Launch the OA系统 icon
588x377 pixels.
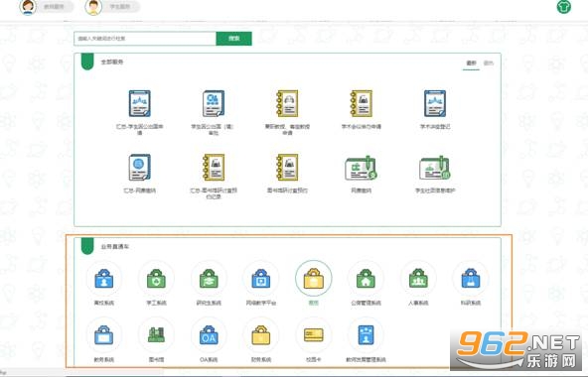[209, 335]
